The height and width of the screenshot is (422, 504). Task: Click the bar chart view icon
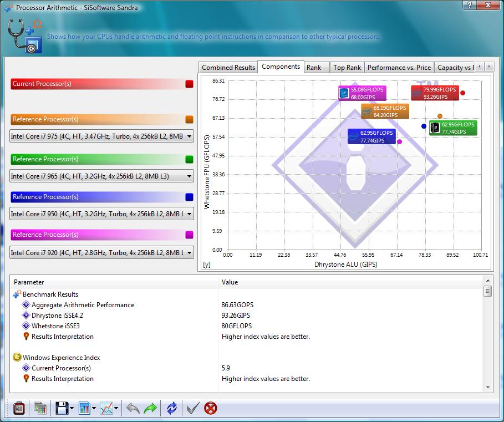pos(84,409)
